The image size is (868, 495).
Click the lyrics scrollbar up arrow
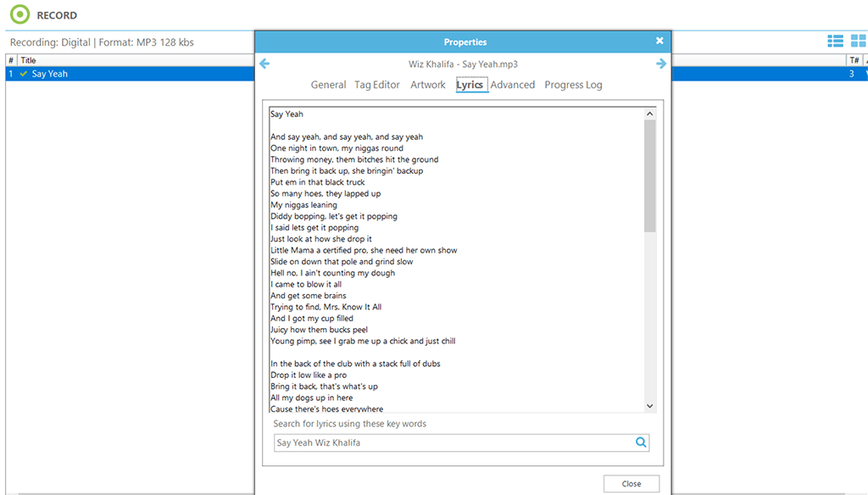[x=650, y=114]
